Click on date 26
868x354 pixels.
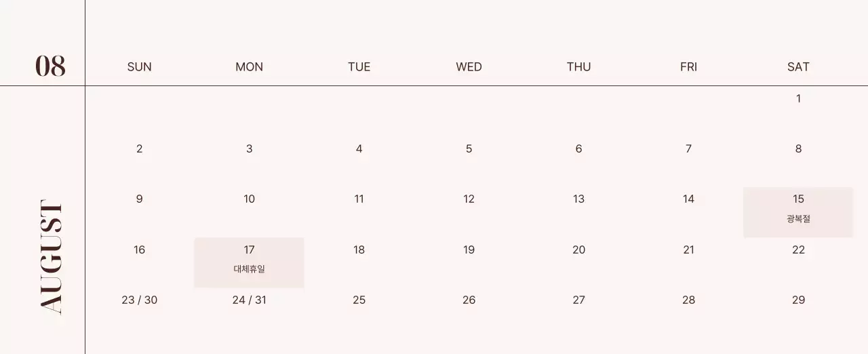469,300
